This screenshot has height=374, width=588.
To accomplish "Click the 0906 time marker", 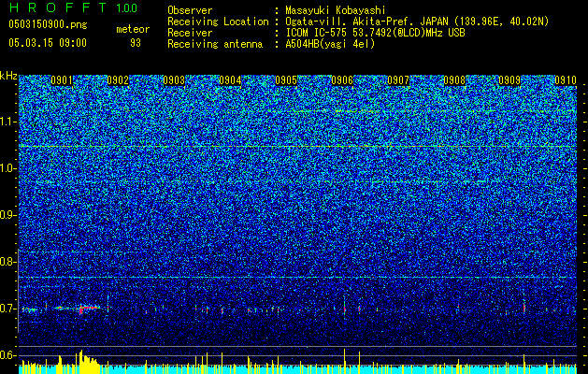I will coord(342,80).
